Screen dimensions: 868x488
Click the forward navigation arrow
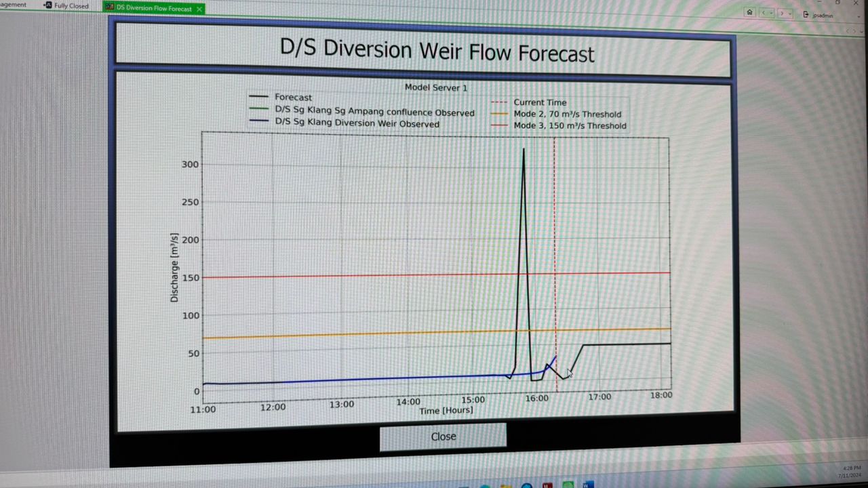coord(781,13)
